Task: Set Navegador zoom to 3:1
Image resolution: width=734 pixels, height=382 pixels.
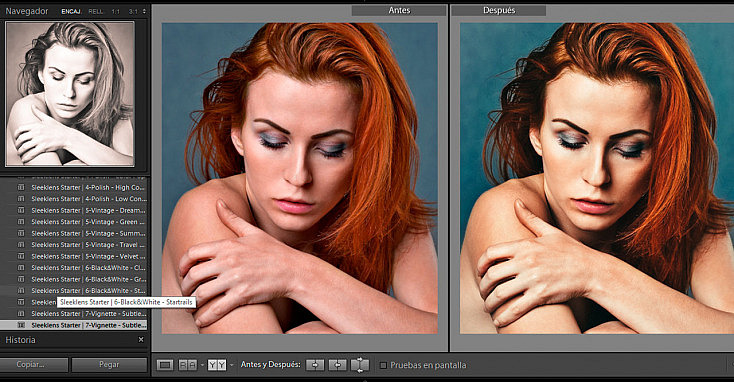Action: pos(133,11)
